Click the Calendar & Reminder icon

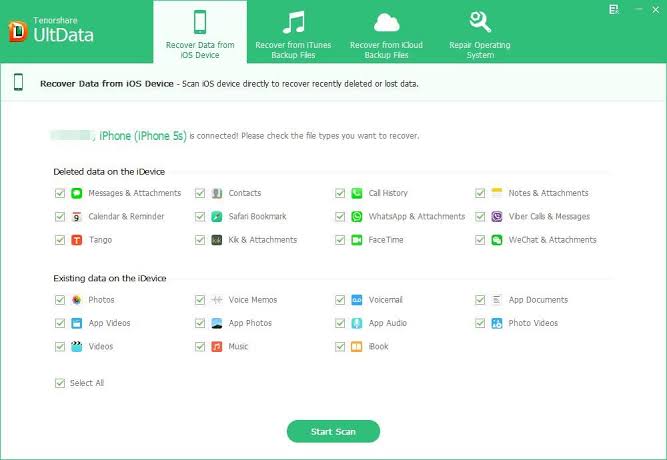coord(77,217)
